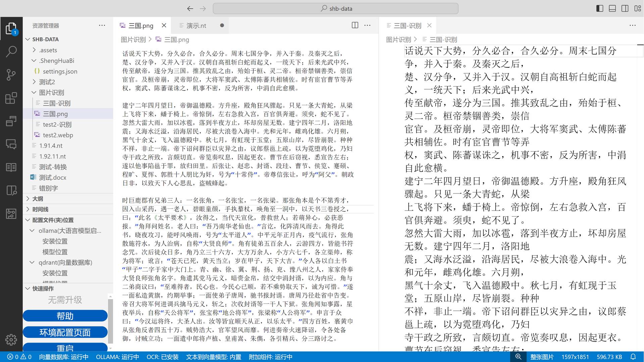Switch to the 演示.nt tab

click(x=196, y=25)
